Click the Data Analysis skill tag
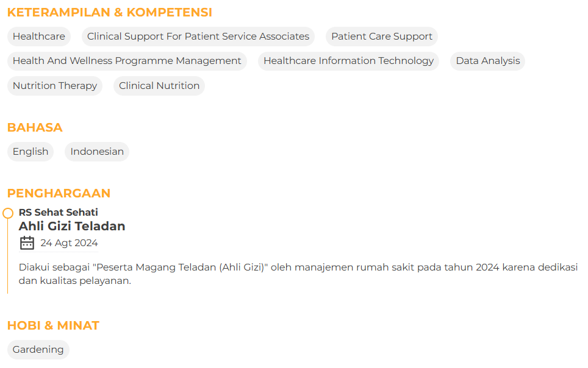Image resolution: width=588 pixels, height=368 pixels. (488, 61)
